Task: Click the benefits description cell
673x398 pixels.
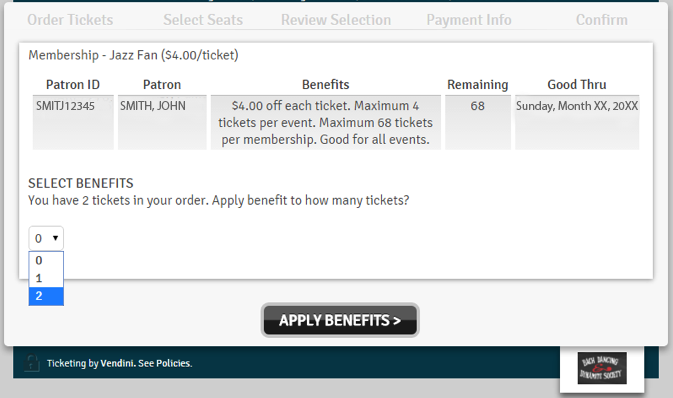Action: point(326,122)
